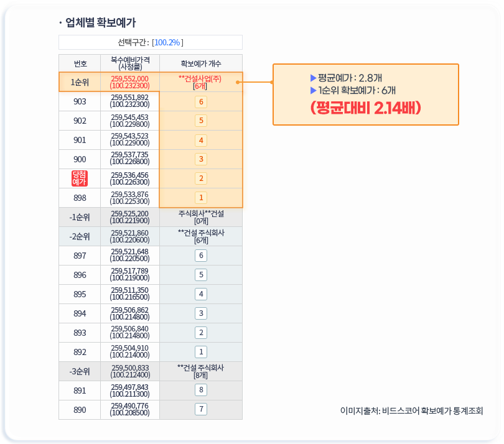Click the 1 badge in row 892
The image size is (504, 444).
201,352
